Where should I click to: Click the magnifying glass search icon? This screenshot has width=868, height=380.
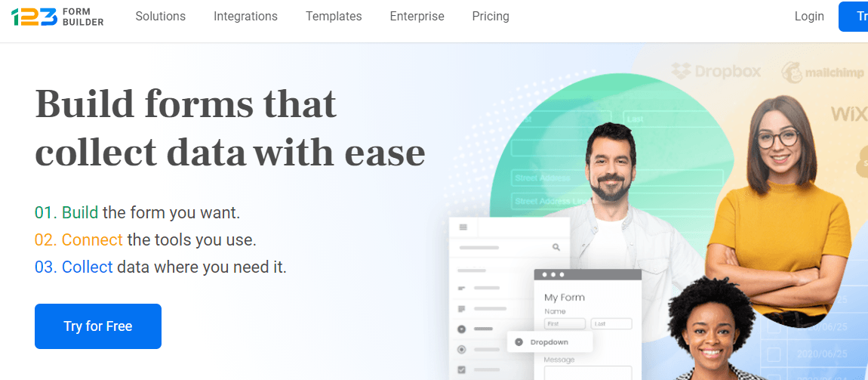click(x=556, y=247)
